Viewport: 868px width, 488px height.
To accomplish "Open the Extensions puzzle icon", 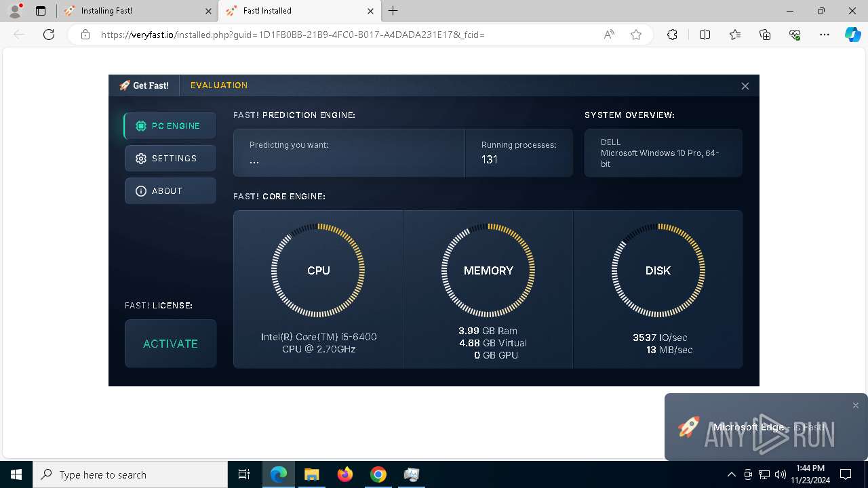I will coord(672,35).
